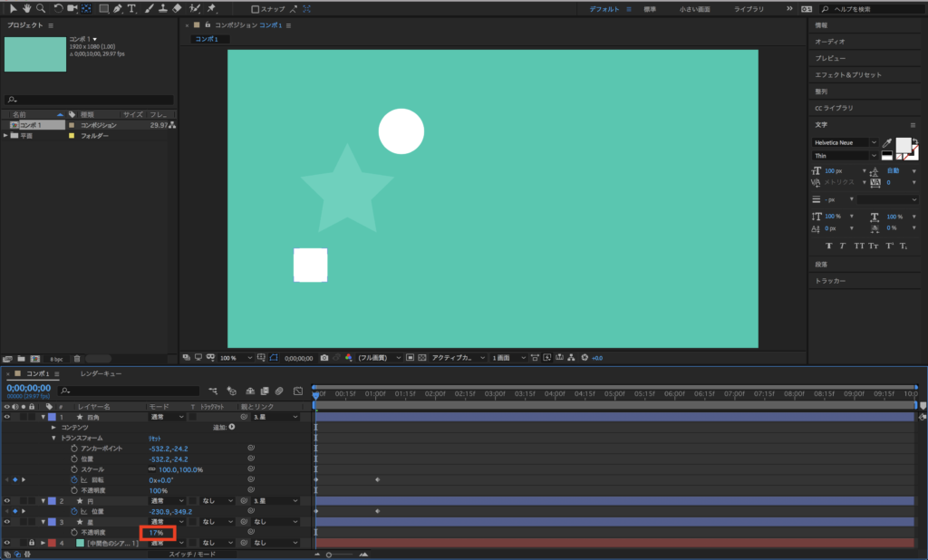Select the Type (T) tool
The height and width of the screenshot is (560, 928).
click(132, 8)
